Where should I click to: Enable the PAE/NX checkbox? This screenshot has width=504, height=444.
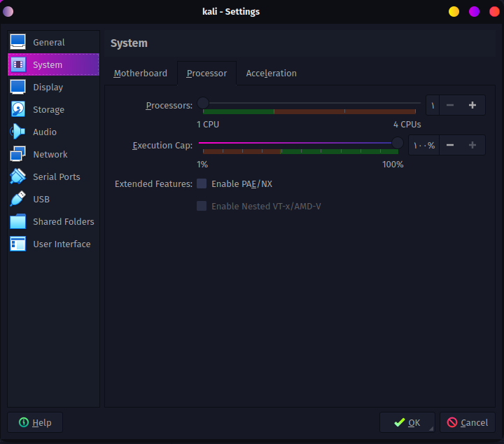click(x=202, y=183)
